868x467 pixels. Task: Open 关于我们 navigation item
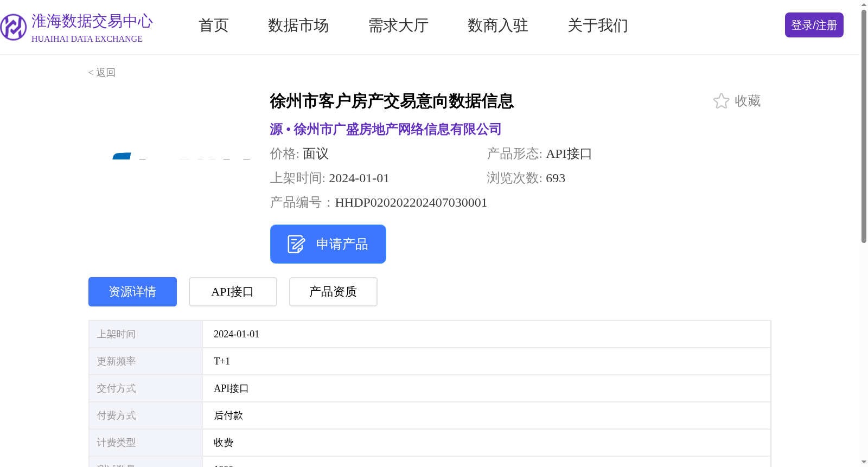598,25
